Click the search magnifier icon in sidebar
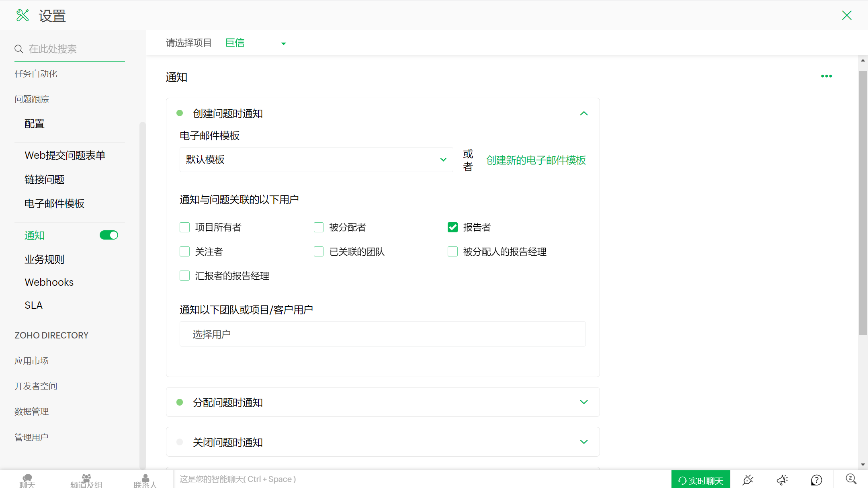The height and width of the screenshot is (488, 868). pyautogui.click(x=18, y=49)
